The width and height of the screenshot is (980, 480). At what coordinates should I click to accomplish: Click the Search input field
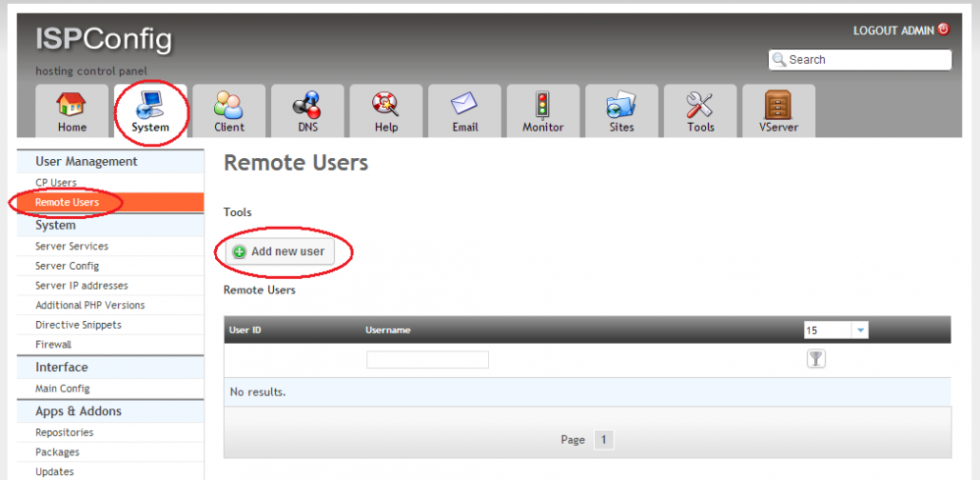coord(860,59)
